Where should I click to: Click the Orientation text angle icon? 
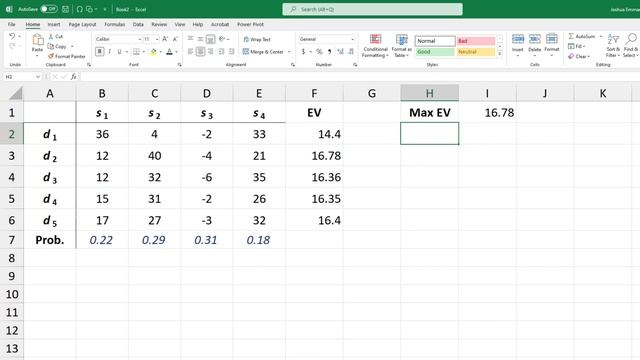coord(222,39)
